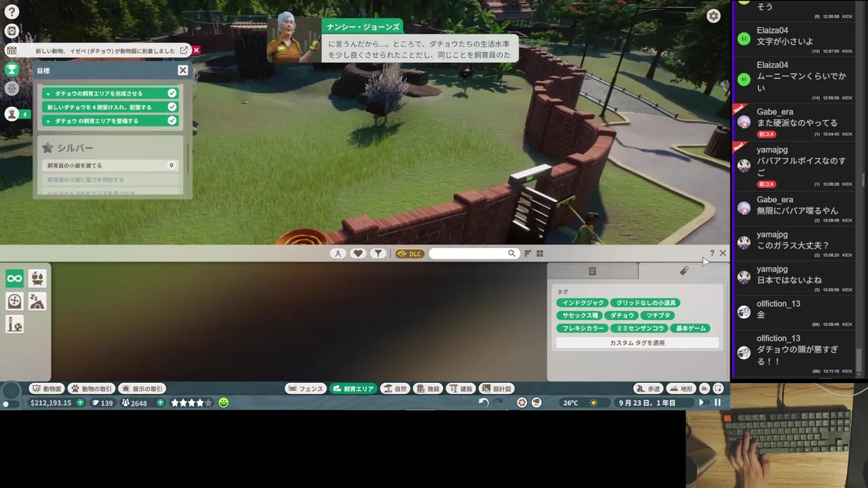The image size is (868, 488).
Task: Select the 自然 nature tab
Action: [395, 389]
